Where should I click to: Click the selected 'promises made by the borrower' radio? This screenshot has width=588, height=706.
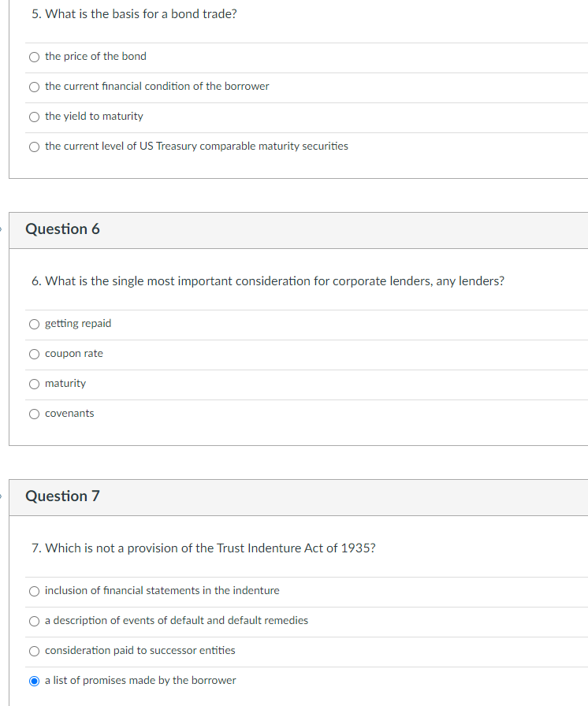(x=35, y=681)
